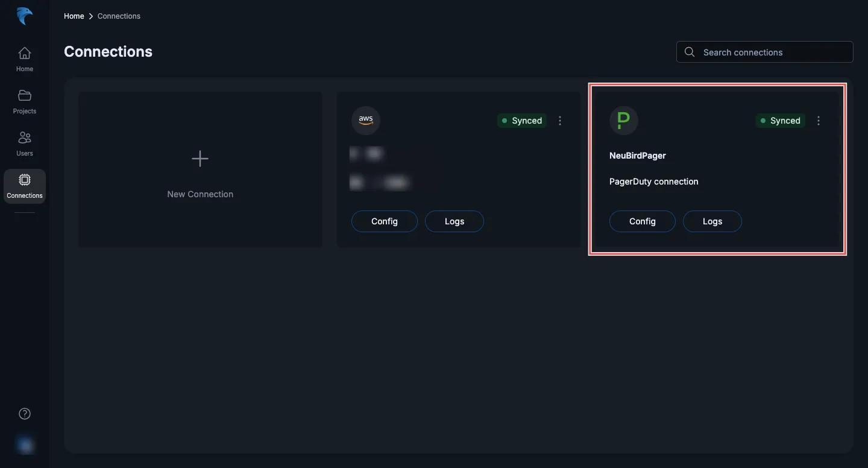Click the Connections page heading
The height and width of the screenshot is (468, 868).
tap(108, 52)
